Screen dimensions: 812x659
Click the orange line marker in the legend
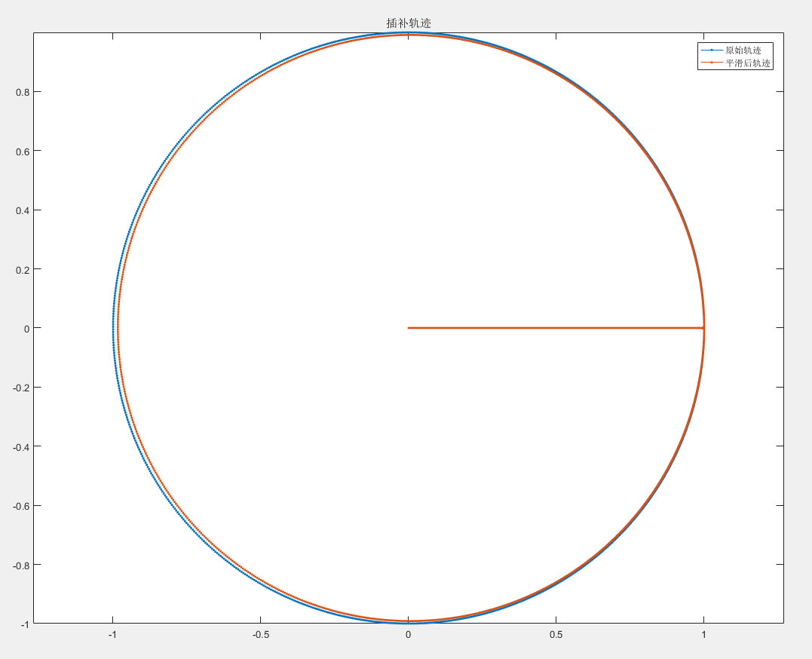pyautogui.click(x=711, y=63)
